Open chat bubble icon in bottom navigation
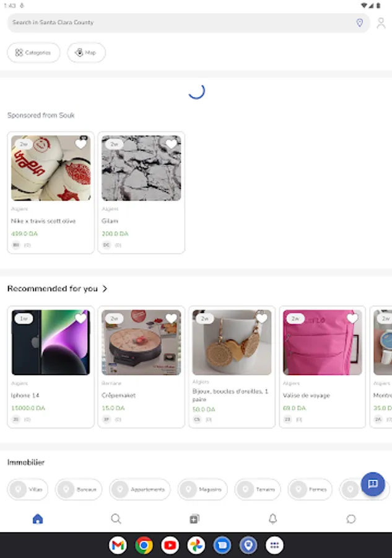 click(x=351, y=519)
